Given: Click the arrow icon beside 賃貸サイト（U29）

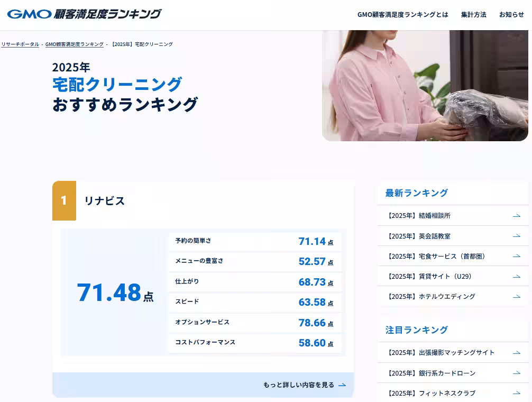Looking at the screenshot, I should pyautogui.click(x=516, y=276).
